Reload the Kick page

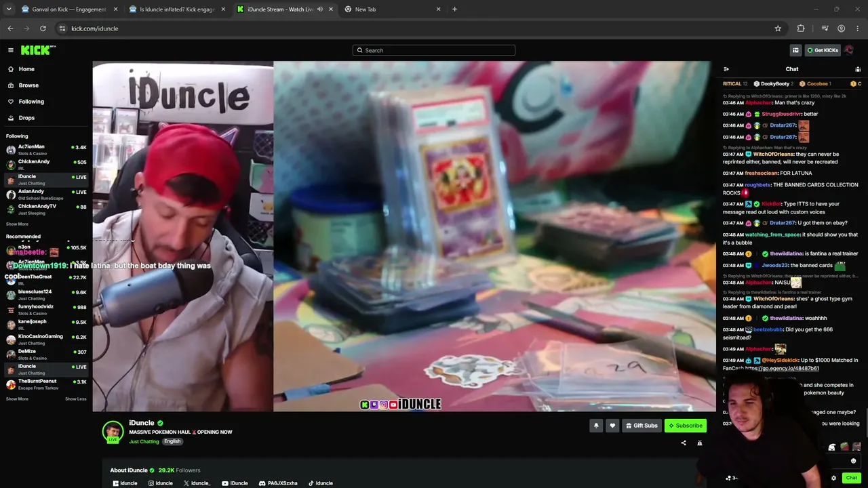pyautogui.click(x=43, y=28)
